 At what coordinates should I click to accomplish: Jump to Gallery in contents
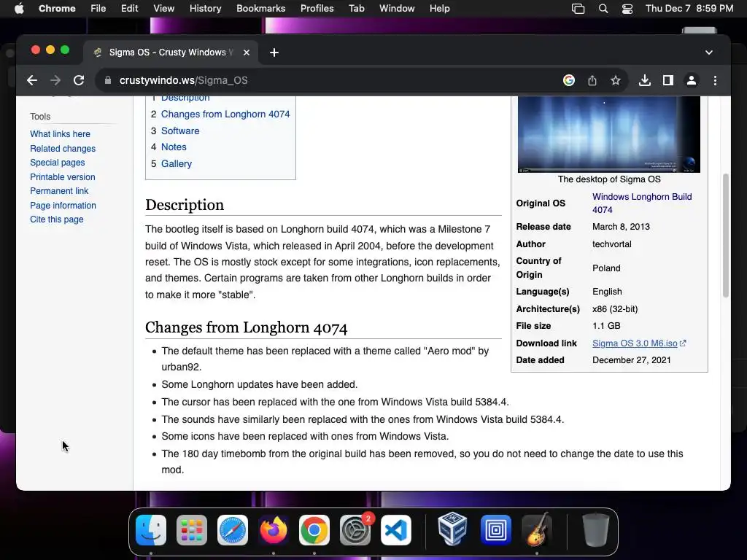click(177, 164)
